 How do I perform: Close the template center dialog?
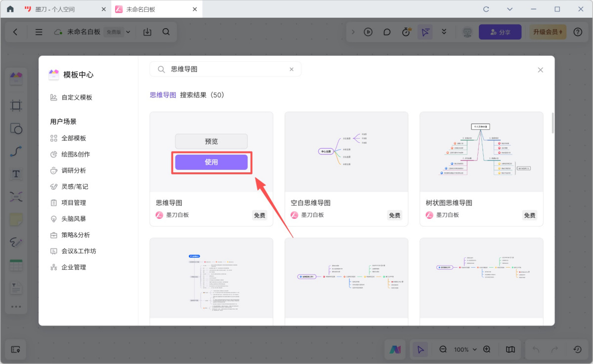[x=540, y=70]
